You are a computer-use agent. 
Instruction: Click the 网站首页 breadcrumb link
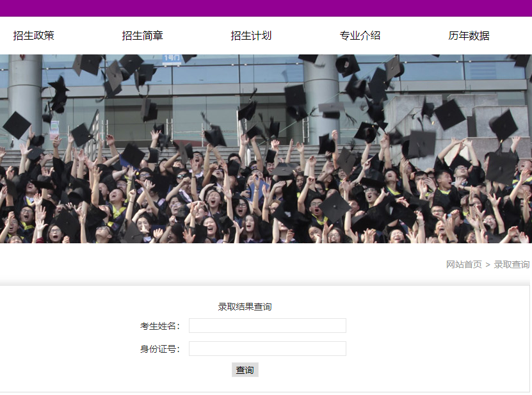(463, 264)
